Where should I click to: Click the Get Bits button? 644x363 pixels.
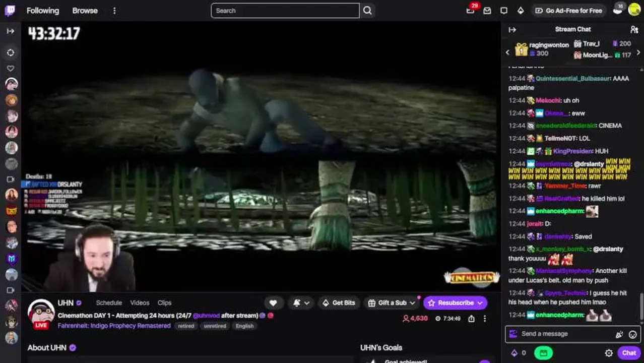tap(339, 303)
